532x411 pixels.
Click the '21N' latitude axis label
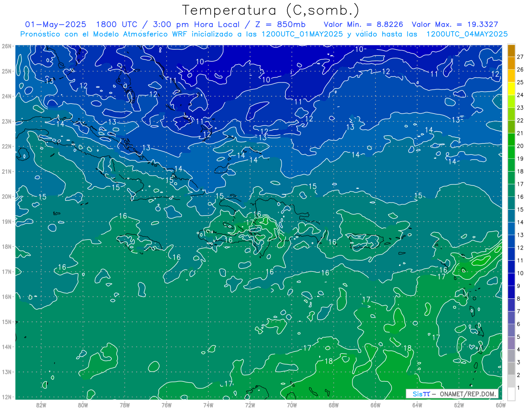(x=6, y=171)
